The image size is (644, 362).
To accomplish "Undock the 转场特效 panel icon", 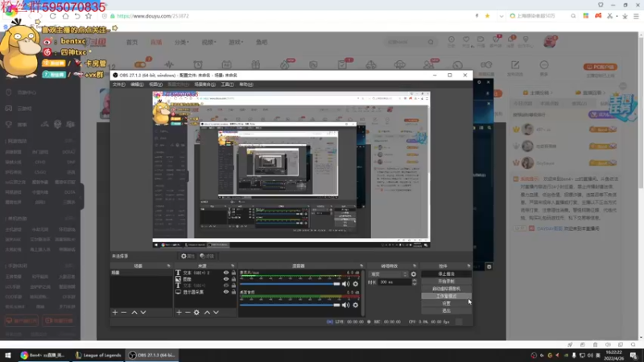I will click(x=415, y=266).
